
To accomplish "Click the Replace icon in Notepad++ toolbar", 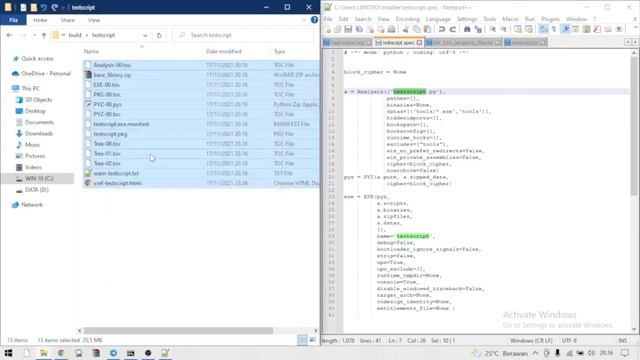I will pyautogui.click(x=478, y=29).
